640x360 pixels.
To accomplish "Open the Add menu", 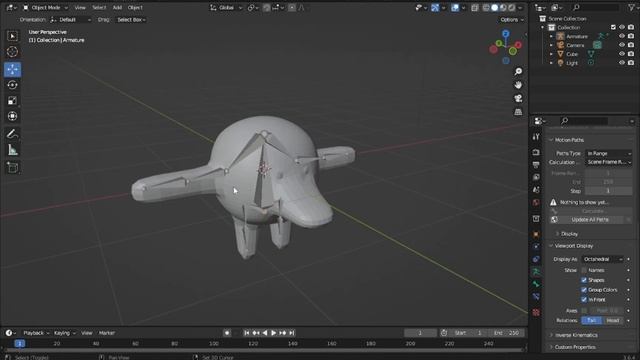I will coord(117,7).
